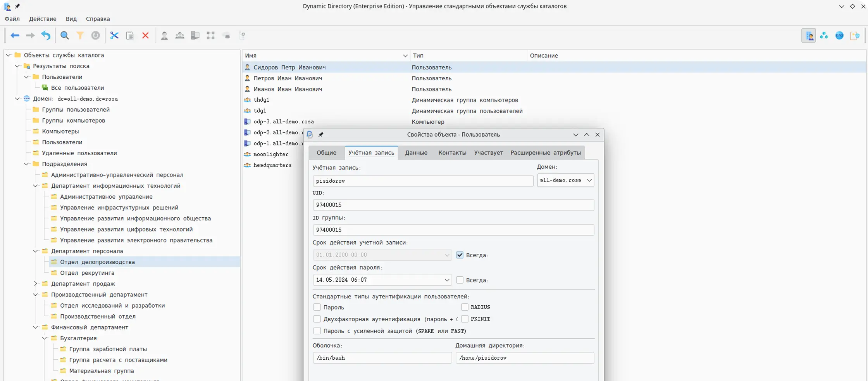Viewport: 868px width, 381px height.
Task: Click the single user toolbar icon
Action: pyautogui.click(x=164, y=36)
